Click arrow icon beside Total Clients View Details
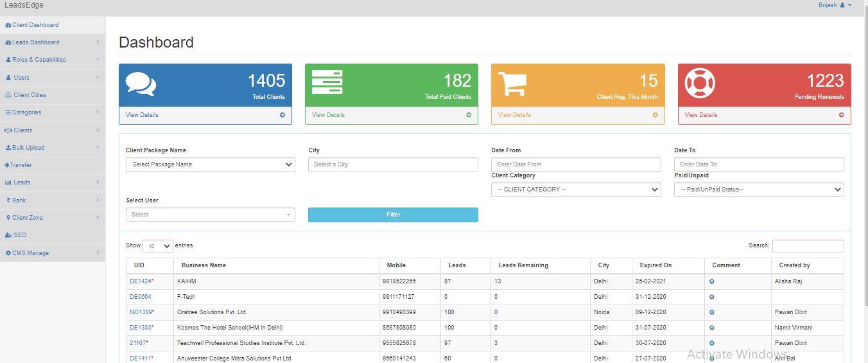The image size is (868, 363). click(x=282, y=115)
